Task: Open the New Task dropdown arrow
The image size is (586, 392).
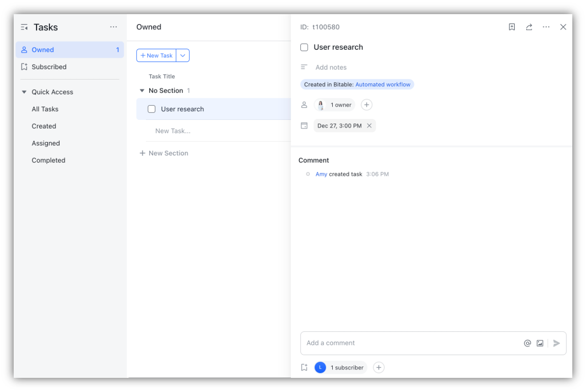Action: coord(183,56)
